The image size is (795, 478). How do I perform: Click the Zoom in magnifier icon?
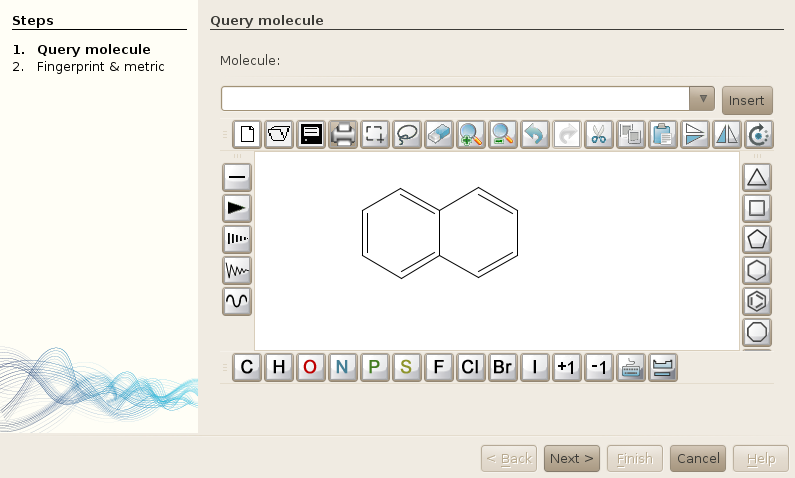(x=471, y=134)
